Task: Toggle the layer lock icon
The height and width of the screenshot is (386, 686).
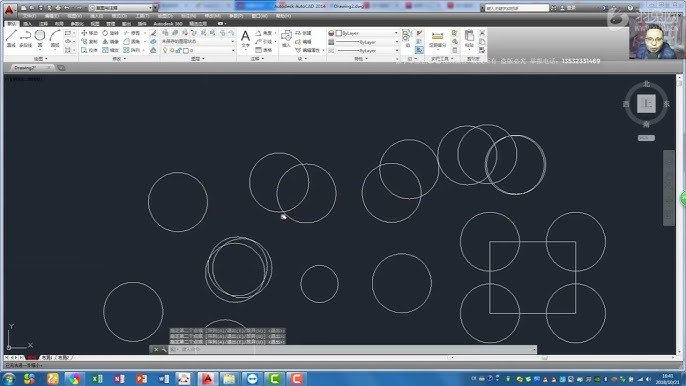Action: [178, 50]
